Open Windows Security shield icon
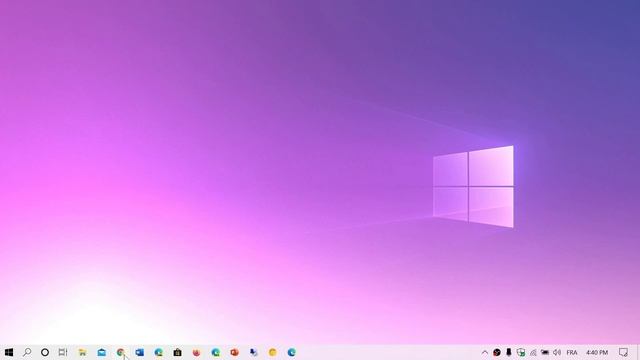 click(x=521, y=352)
